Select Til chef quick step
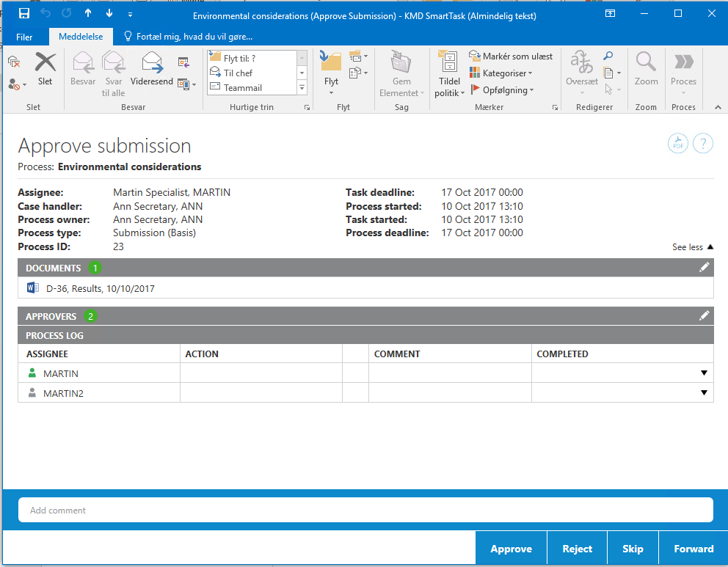 (x=238, y=73)
